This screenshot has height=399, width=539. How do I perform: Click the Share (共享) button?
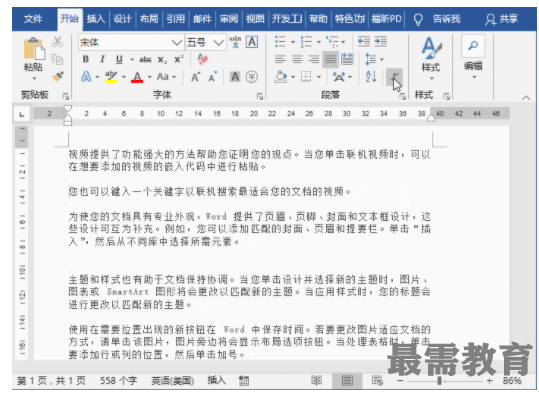click(502, 19)
